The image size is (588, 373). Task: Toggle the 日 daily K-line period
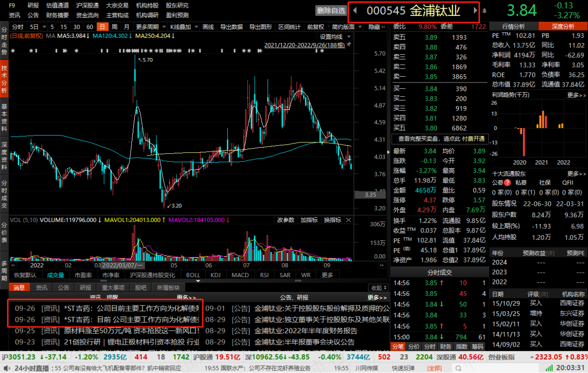tap(102, 27)
